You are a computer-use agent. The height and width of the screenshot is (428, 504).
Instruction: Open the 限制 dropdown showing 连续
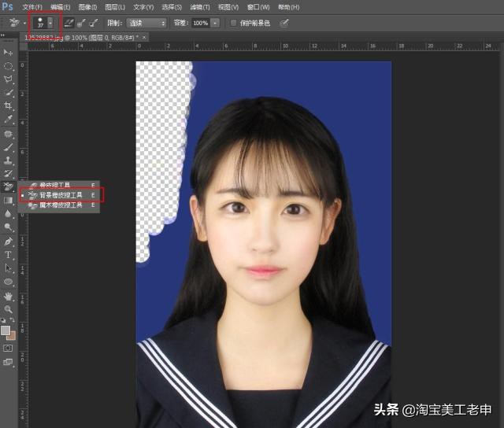146,24
